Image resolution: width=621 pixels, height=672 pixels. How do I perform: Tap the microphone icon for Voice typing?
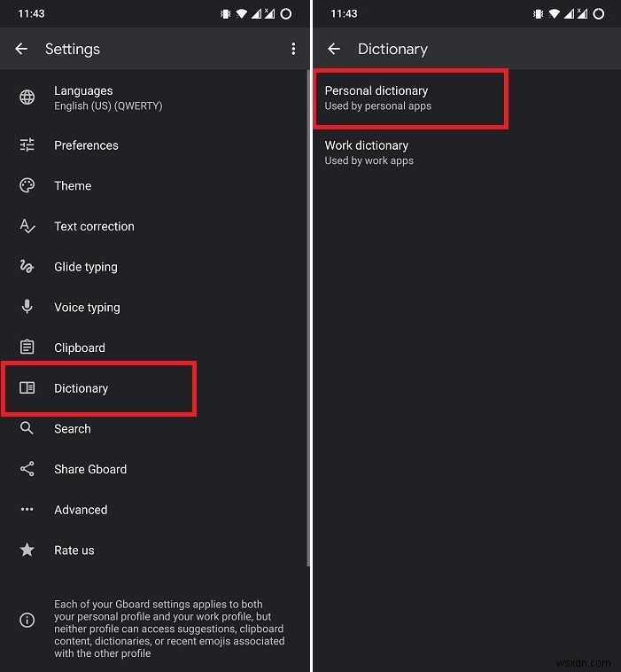[27, 307]
